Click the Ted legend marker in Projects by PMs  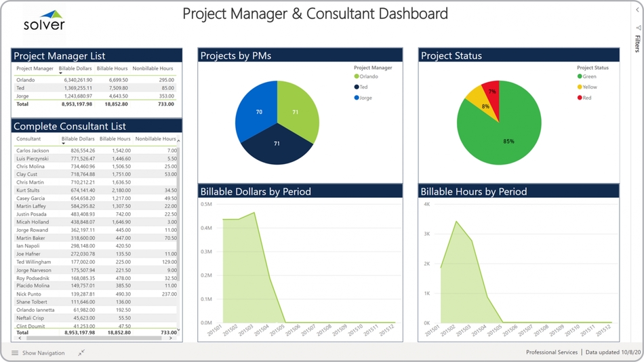[x=357, y=87]
